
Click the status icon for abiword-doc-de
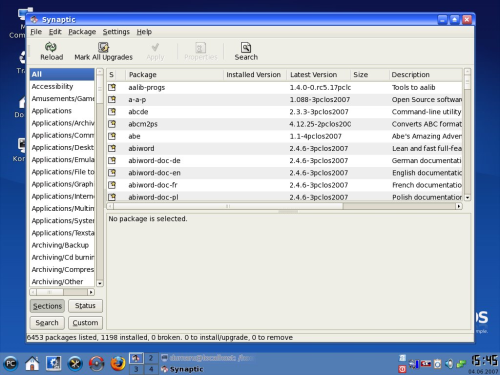112,160
